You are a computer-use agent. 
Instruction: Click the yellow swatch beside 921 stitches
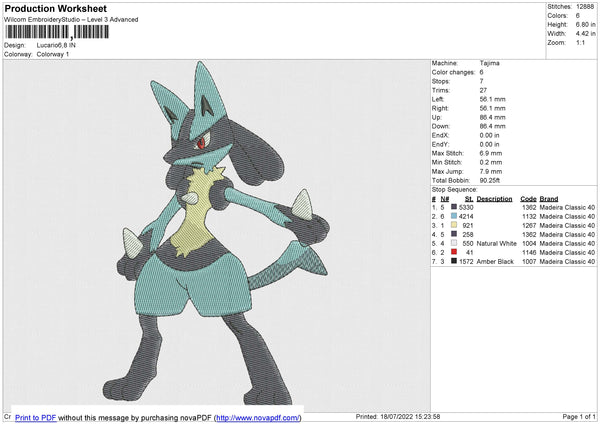point(454,225)
